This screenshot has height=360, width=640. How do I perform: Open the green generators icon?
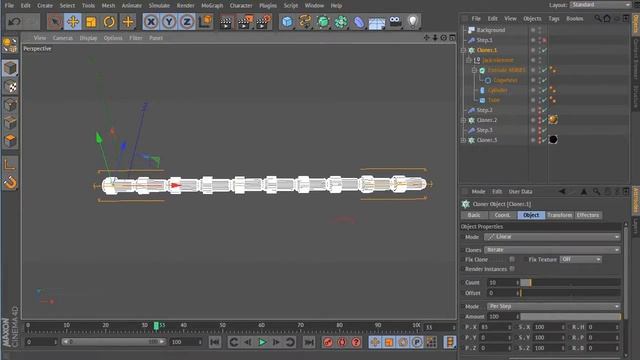323,22
